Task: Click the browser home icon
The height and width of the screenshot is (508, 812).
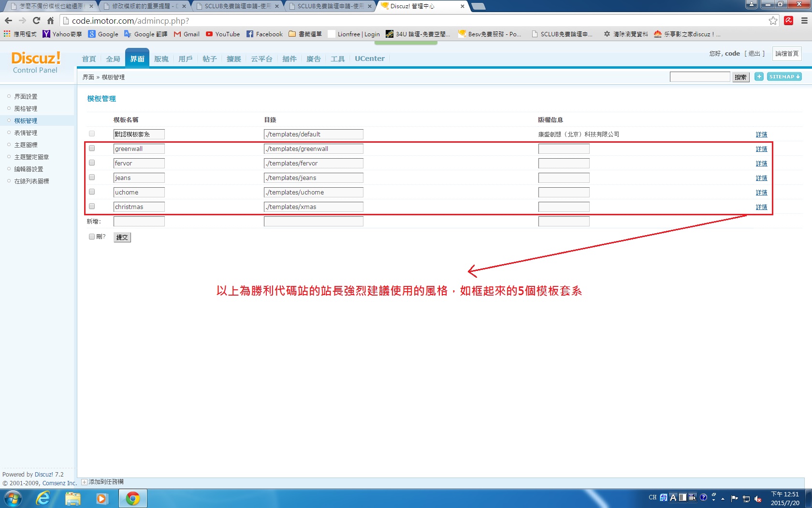Action: (x=50, y=20)
